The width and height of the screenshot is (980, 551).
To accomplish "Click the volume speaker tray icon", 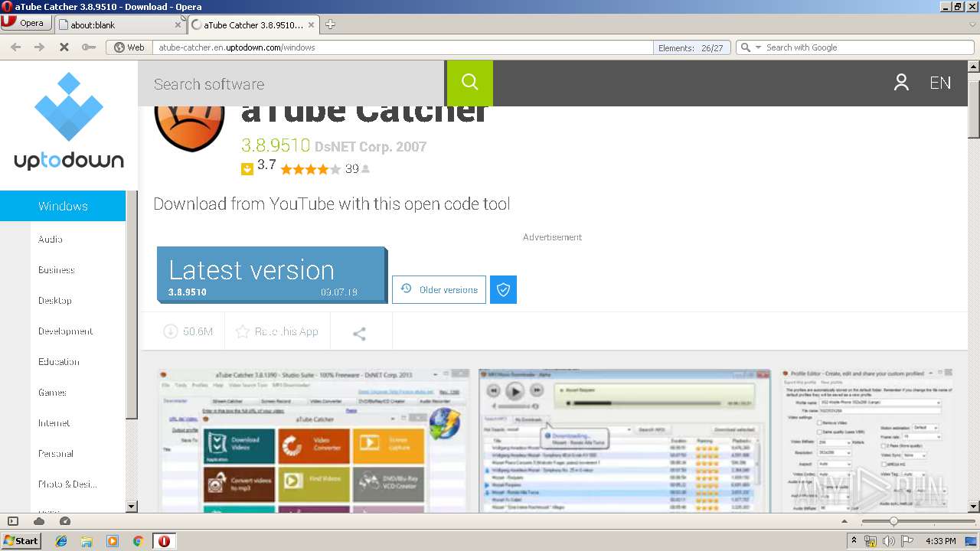I will [889, 541].
